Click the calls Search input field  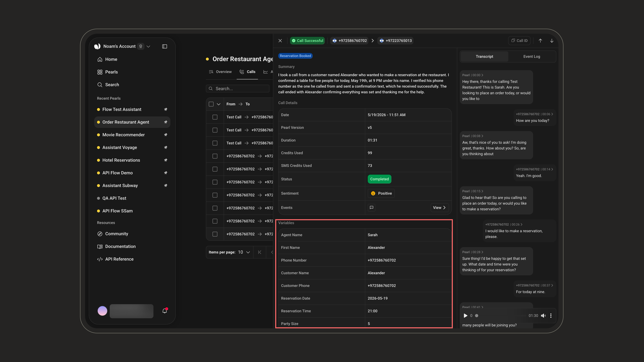pos(238,89)
